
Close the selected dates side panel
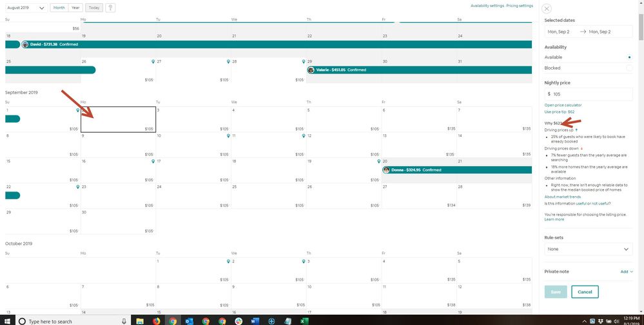coord(547,8)
